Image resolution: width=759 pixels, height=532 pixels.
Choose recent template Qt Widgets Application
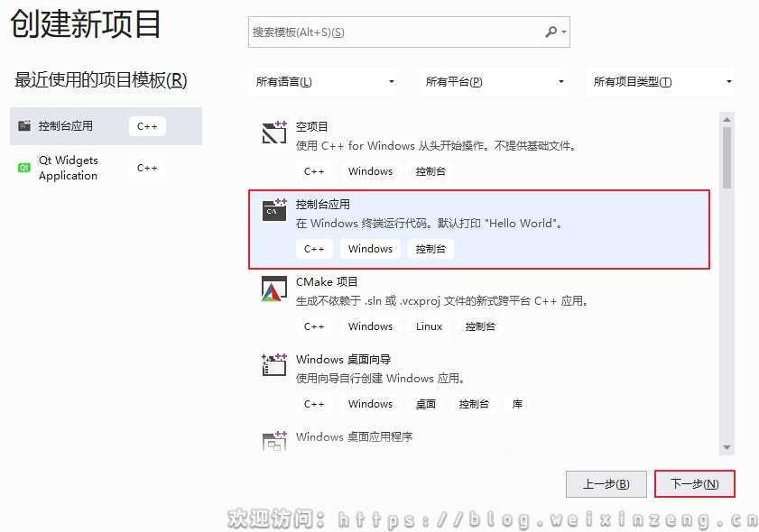(106, 168)
